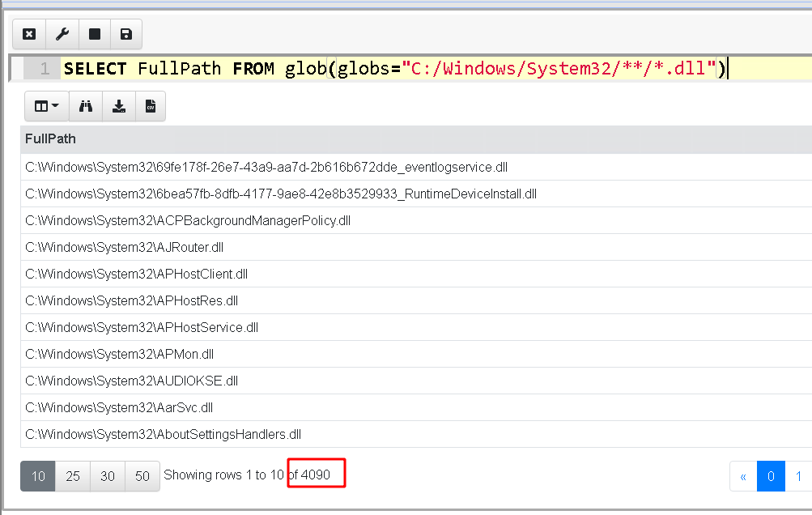Select the APHostService.dll row
This screenshot has height=515, width=812.
coord(142,327)
